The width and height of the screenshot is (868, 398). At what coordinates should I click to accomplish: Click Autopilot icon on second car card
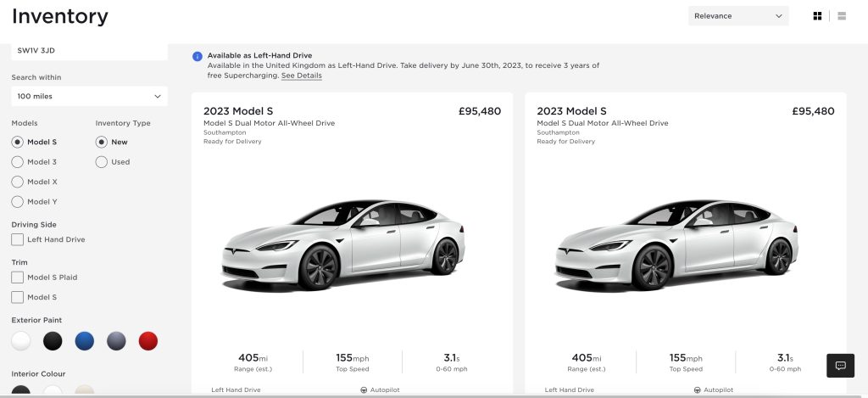(x=698, y=390)
